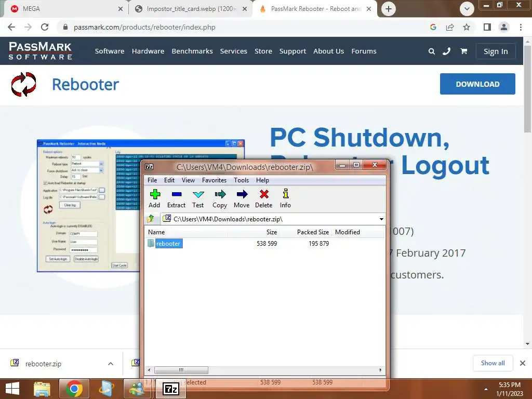Open the File menu in 7-Zip
532x399 pixels.
click(152, 180)
